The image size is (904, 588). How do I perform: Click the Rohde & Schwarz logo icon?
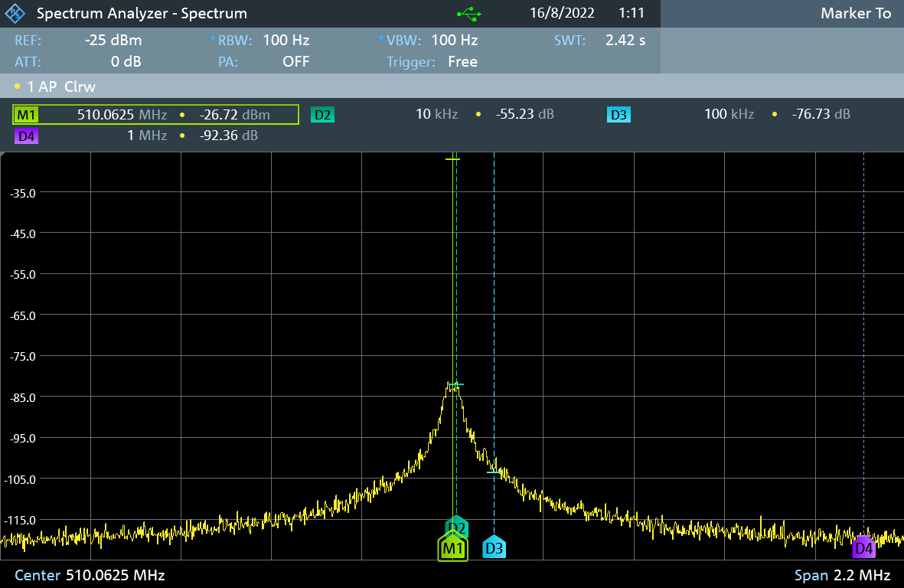[16, 14]
